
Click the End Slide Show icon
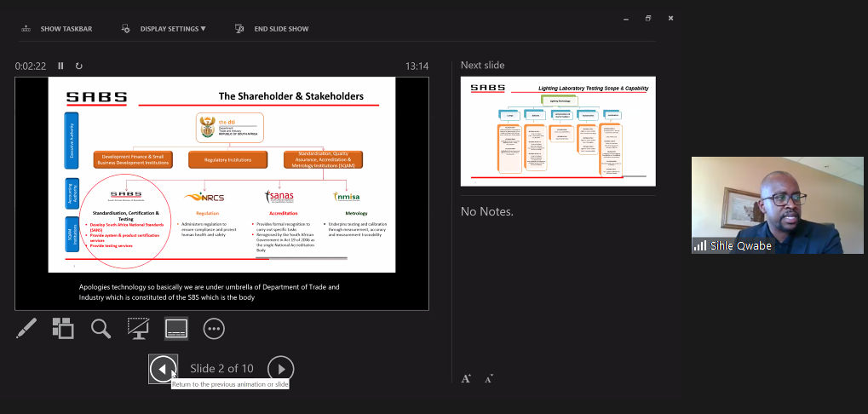pyautogui.click(x=239, y=29)
